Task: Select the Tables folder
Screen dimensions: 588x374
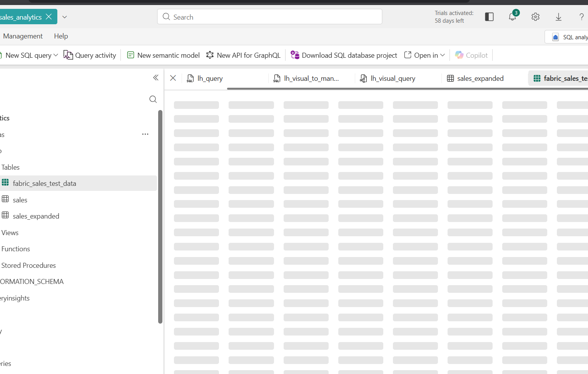Action: point(10,167)
